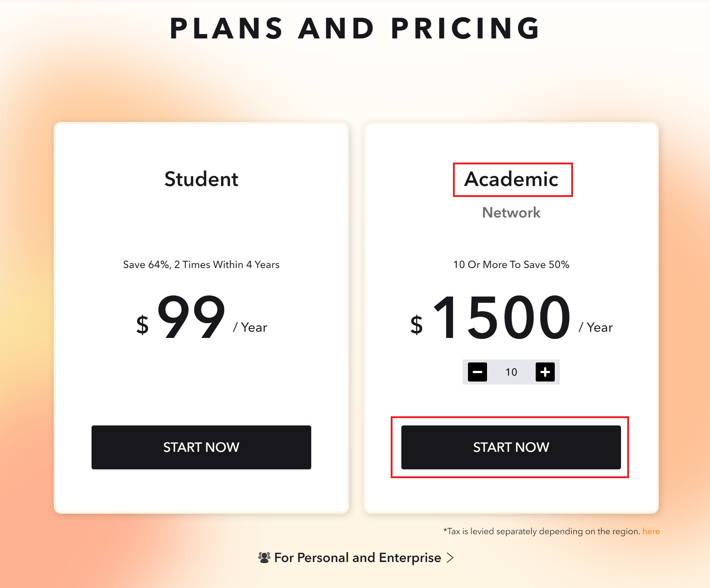Open the For Personal and Enterprise page
The width and height of the screenshot is (710, 588).
coord(357,557)
